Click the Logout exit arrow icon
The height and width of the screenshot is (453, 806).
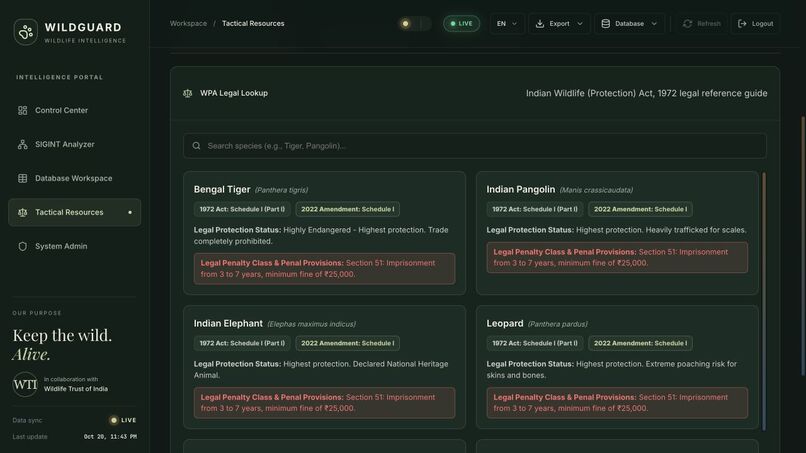point(742,24)
